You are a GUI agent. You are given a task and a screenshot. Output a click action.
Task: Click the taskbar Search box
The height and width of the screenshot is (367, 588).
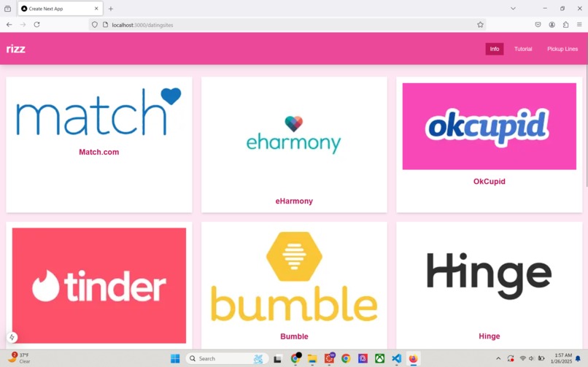click(227, 358)
